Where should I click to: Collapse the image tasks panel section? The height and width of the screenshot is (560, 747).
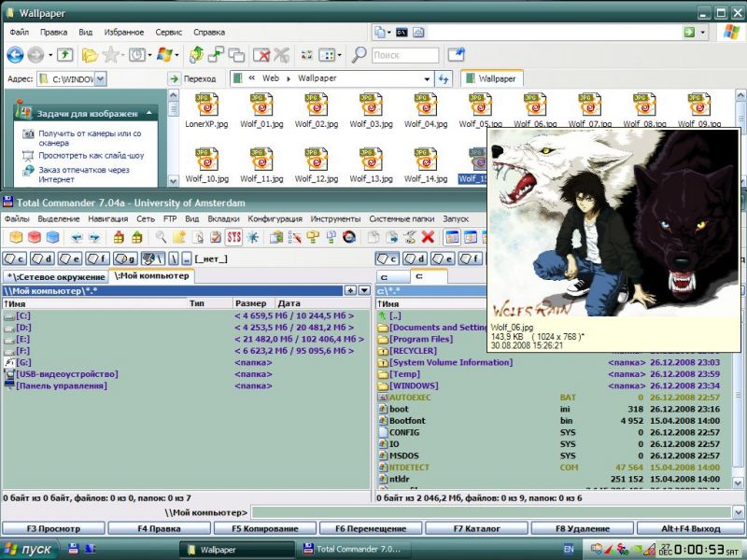coord(148,113)
